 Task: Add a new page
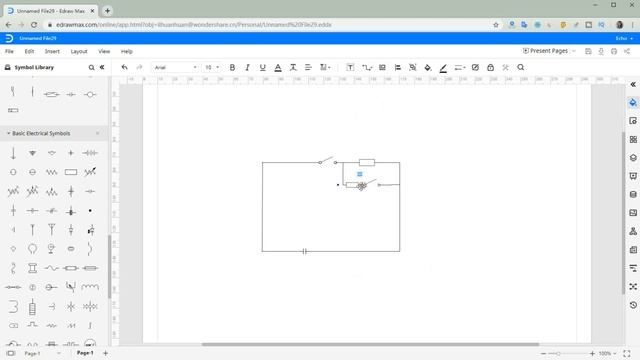coord(105,353)
